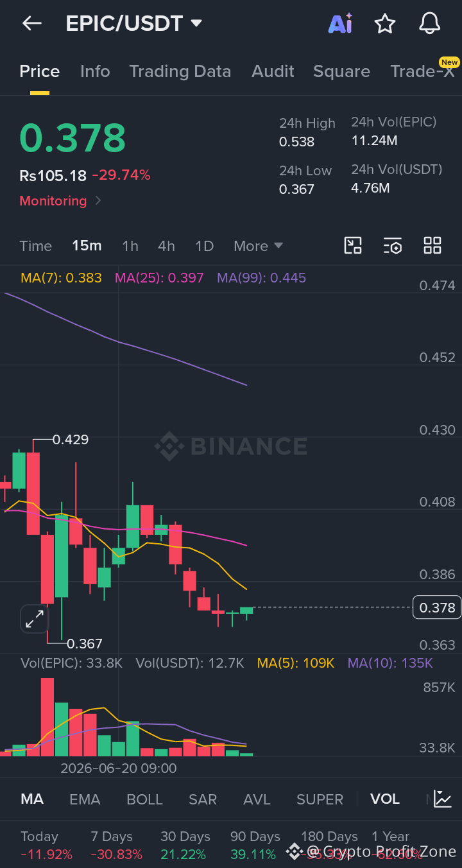Tap the Vol(EPIC): 33.8K legend

tap(71, 663)
